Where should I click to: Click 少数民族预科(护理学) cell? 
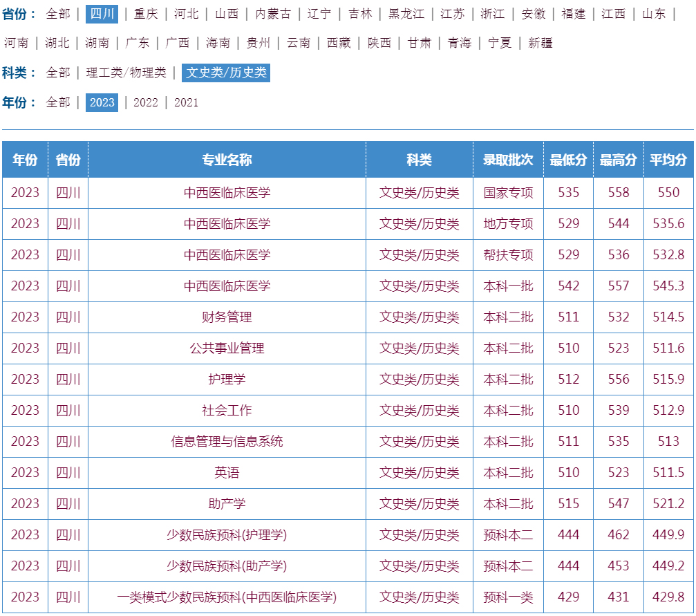(227, 534)
